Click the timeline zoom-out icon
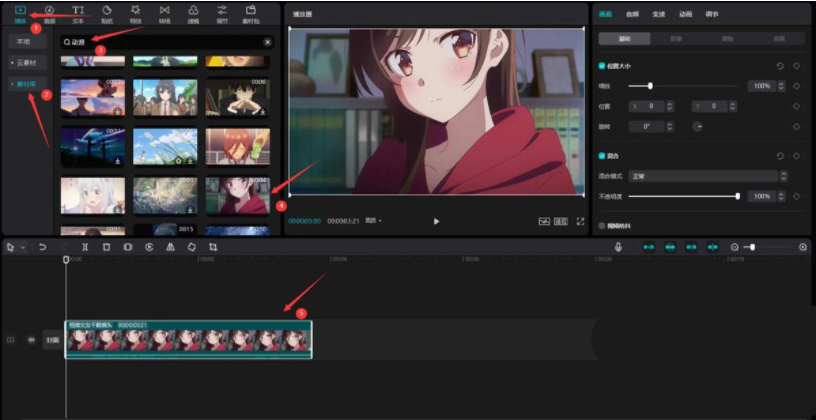Viewport: 816px width, 420px height. pyautogui.click(x=734, y=247)
